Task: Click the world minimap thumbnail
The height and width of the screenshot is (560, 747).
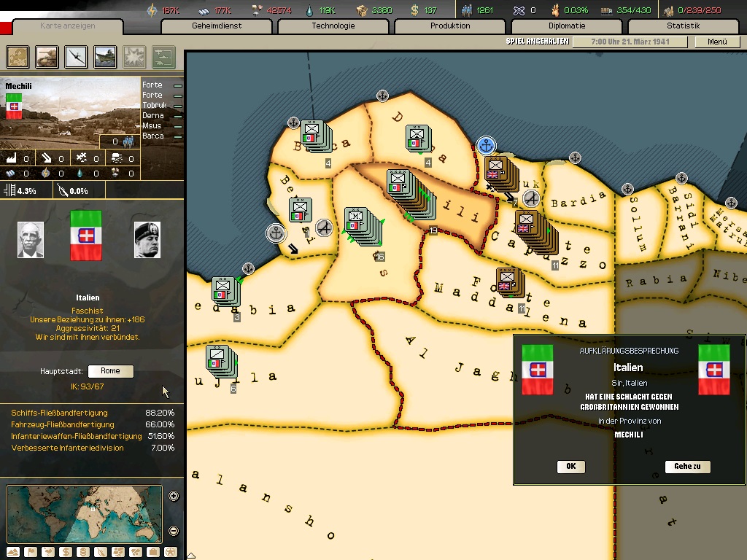Action: tap(85, 514)
